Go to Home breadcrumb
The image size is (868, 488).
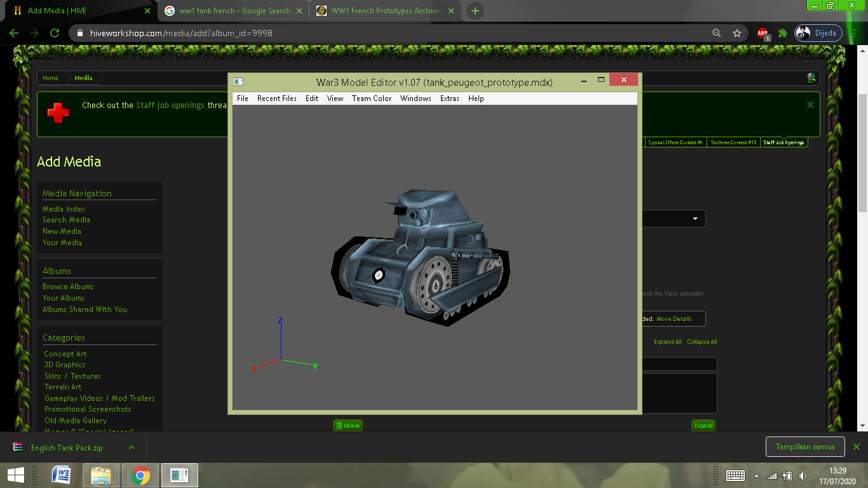click(x=50, y=78)
